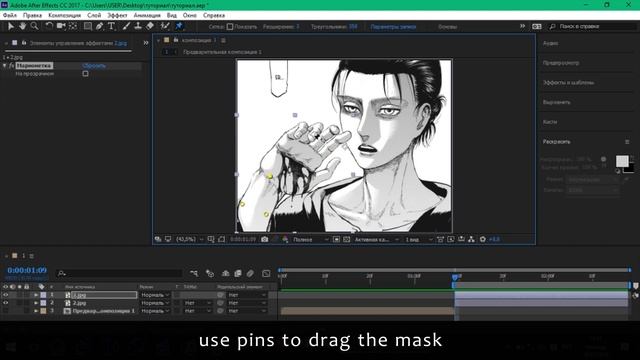Click the graph editor icon in timeline
This screenshot has width=640, height=360.
pos(266,273)
